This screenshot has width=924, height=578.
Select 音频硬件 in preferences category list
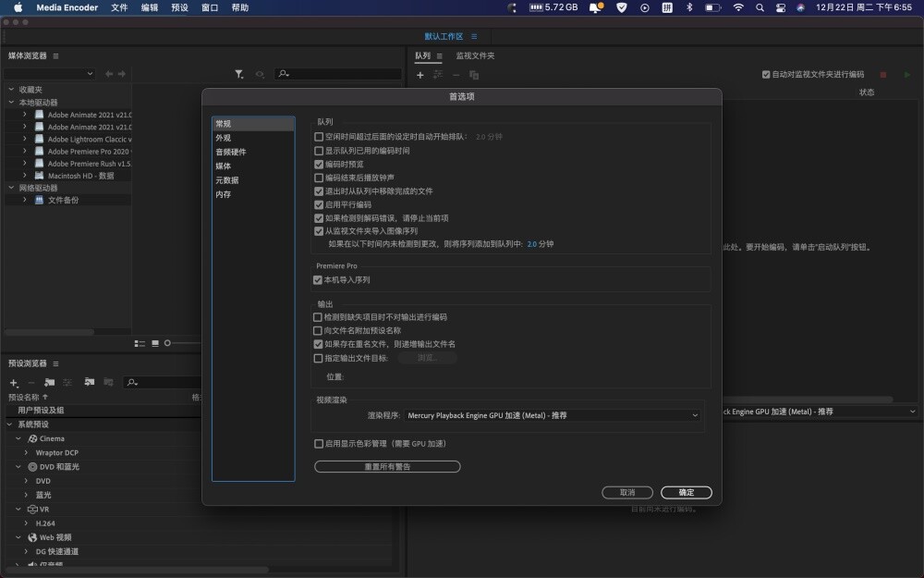(x=253, y=153)
